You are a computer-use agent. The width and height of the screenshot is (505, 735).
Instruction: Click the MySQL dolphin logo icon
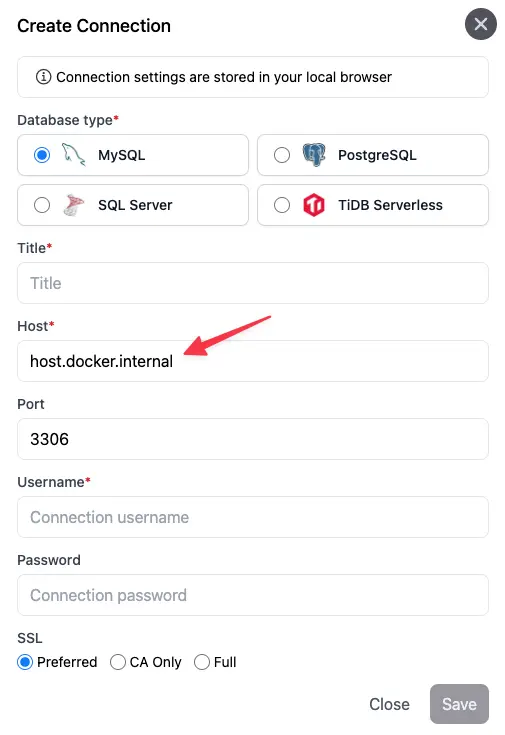pos(74,155)
